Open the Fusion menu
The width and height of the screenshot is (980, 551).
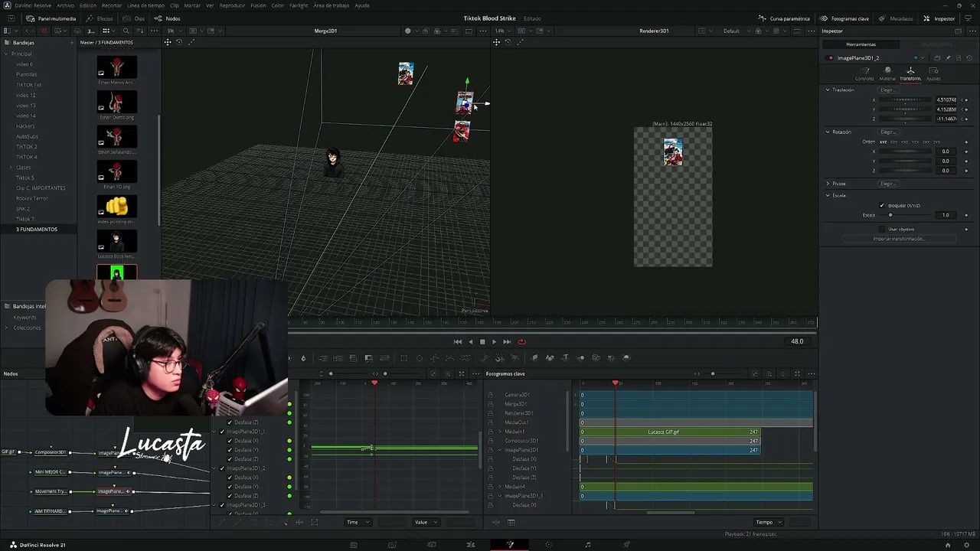[258, 5]
